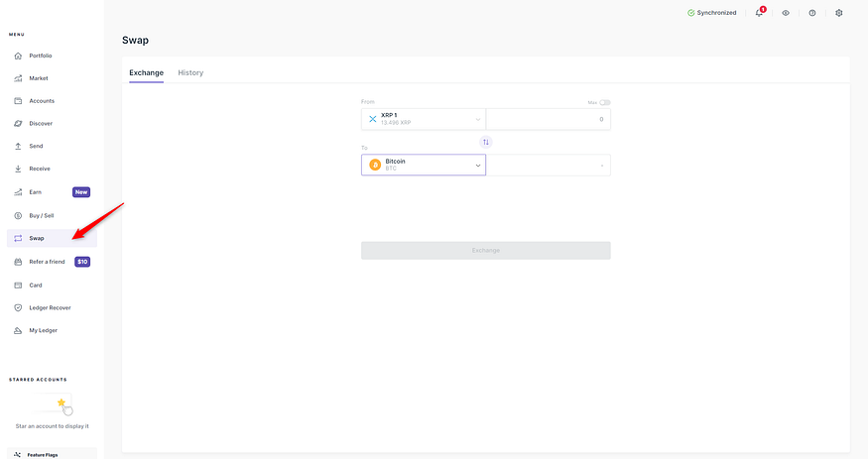This screenshot has width=868, height=459.
Task: Click the Synchronized status label
Action: click(x=716, y=13)
